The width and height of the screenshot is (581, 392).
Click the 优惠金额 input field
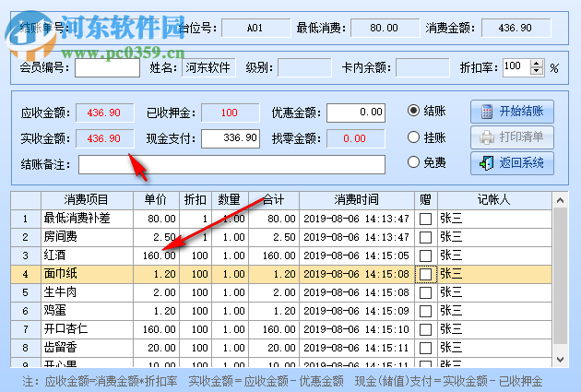[x=356, y=113]
